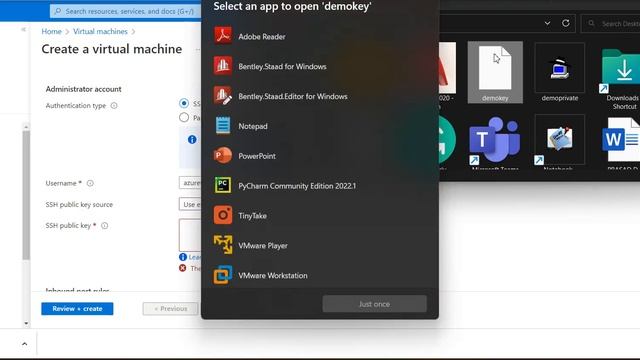Expand File Explorer address bar dropdown
Screen dimensions: 640x360
point(547,23)
